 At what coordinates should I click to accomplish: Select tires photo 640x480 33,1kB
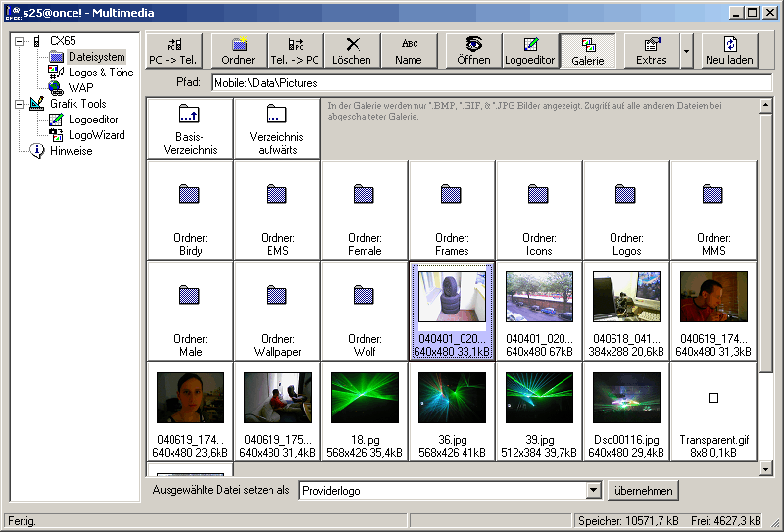click(x=452, y=311)
